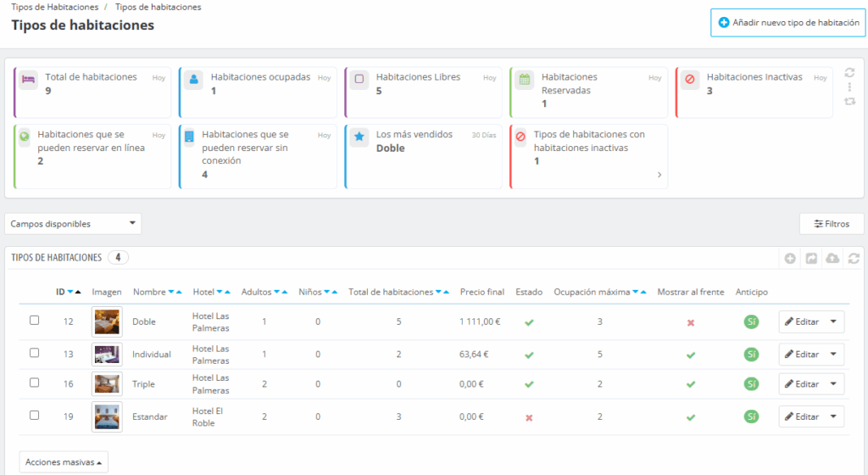Click the Doble room thumbnail image
The width and height of the screenshot is (868, 475).
(107, 321)
